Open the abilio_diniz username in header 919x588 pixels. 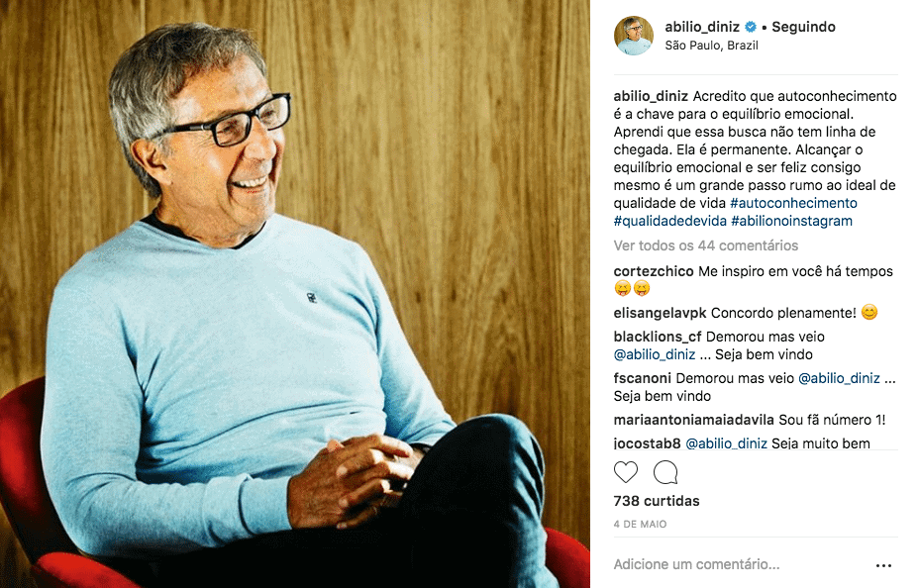click(x=702, y=27)
